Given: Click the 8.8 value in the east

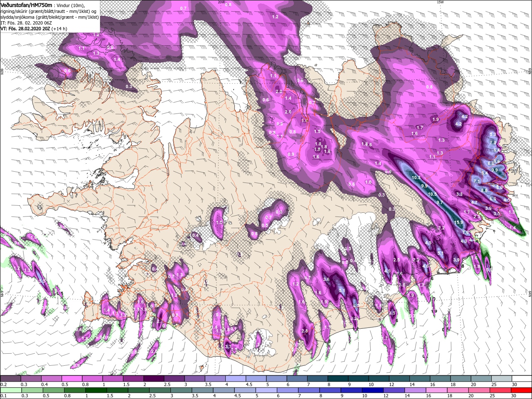Looking at the screenshot, I should (484, 190).
